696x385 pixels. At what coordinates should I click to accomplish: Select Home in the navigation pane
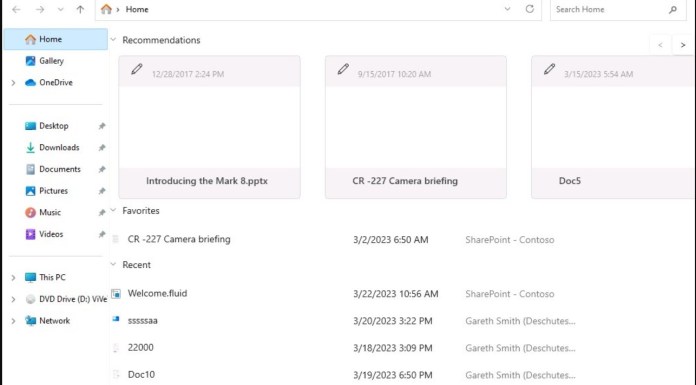coord(55,39)
